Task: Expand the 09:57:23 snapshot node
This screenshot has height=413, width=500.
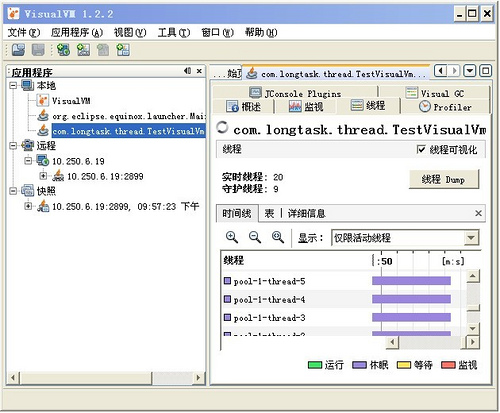Action: pos(28,206)
